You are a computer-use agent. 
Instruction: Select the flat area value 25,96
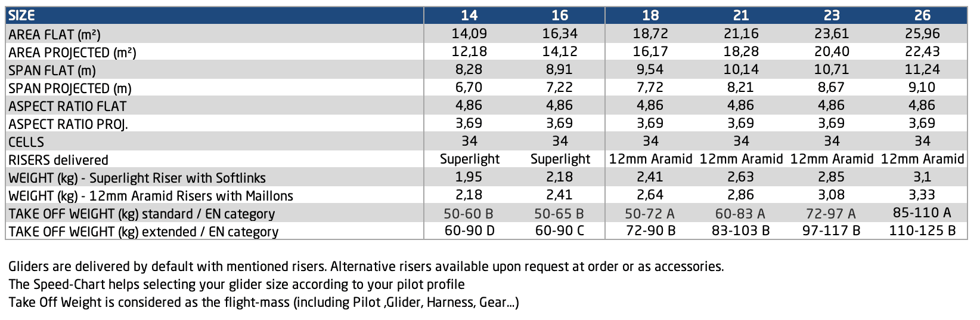pyautogui.click(x=922, y=33)
